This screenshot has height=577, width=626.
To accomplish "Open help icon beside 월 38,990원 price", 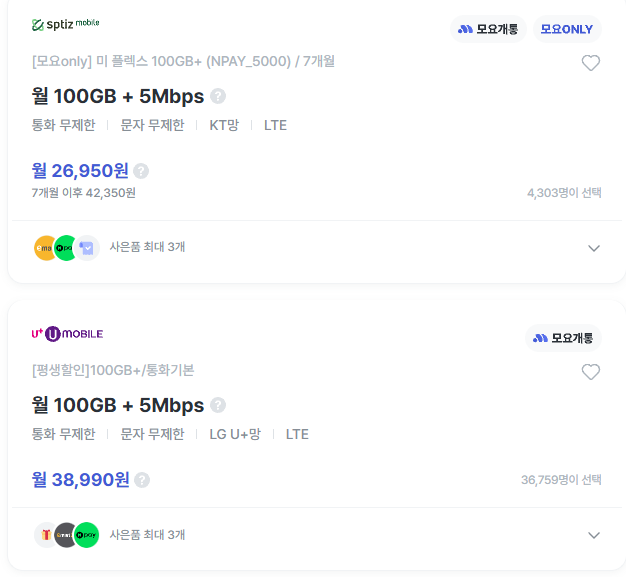I will click(142, 480).
